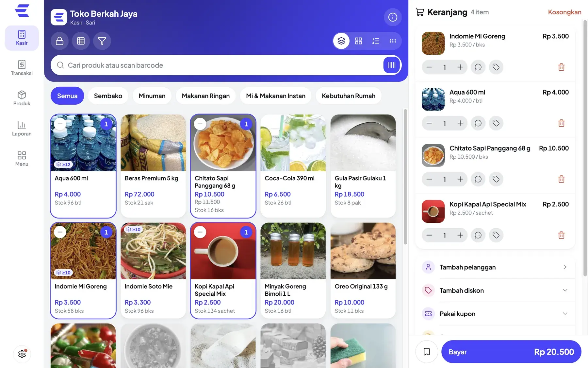Click the product list scrollbar
Viewport: 588px width, 368px height.
(x=405, y=177)
